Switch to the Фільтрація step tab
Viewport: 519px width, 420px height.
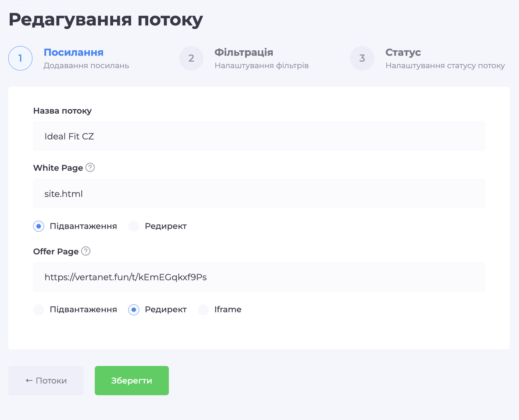click(x=244, y=52)
